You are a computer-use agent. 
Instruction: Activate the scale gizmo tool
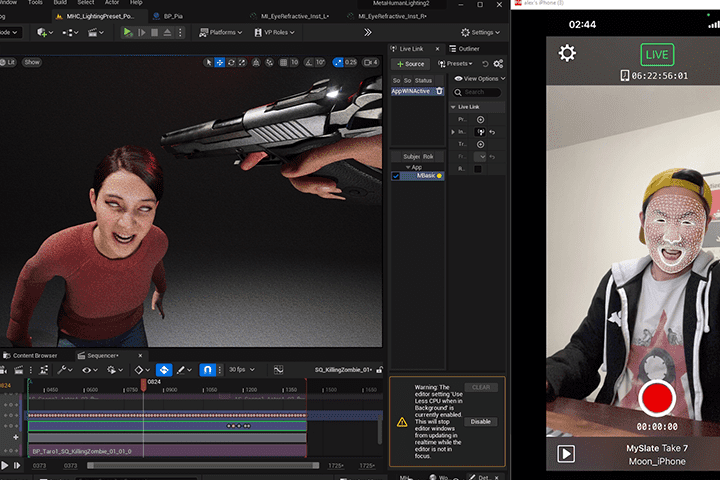[242, 62]
